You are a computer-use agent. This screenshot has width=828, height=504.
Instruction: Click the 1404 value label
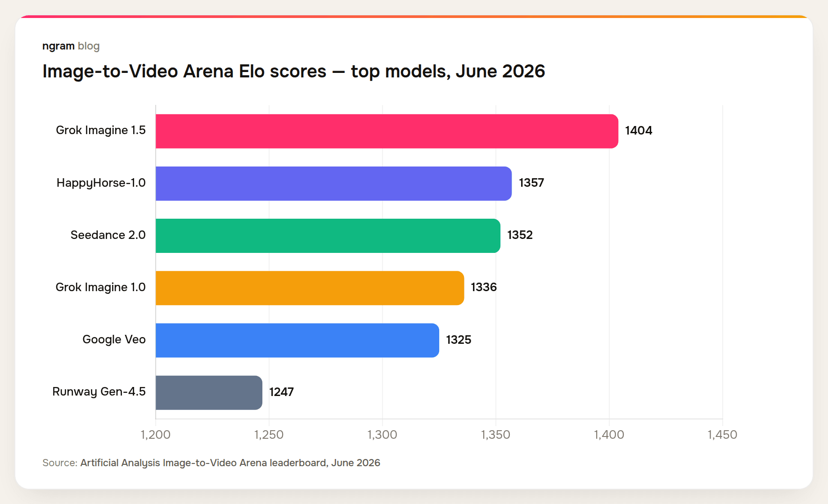pyautogui.click(x=639, y=130)
